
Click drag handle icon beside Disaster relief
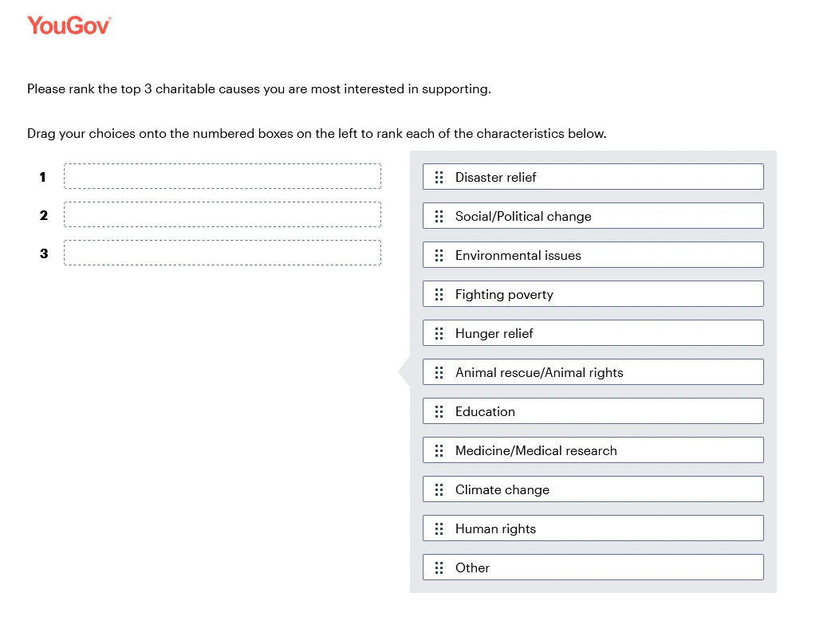click(439, 177)
